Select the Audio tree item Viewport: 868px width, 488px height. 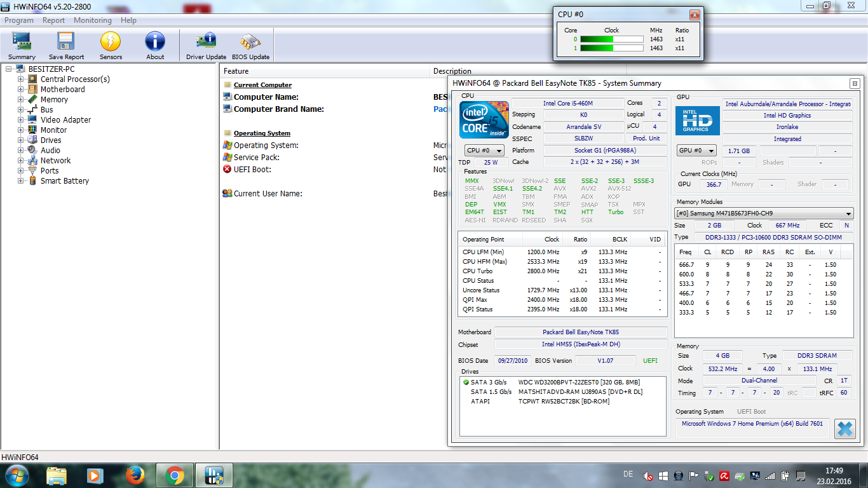pos(50,150)
